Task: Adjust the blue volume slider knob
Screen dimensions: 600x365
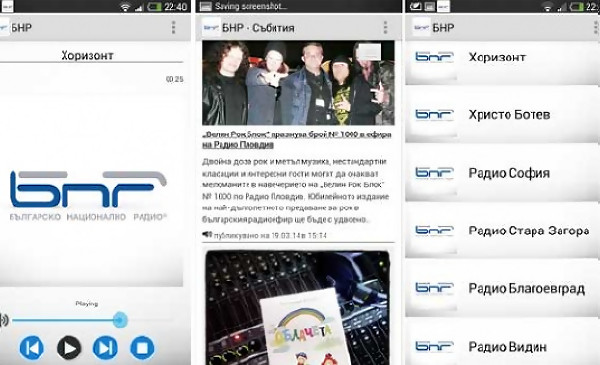Action: 120,320
